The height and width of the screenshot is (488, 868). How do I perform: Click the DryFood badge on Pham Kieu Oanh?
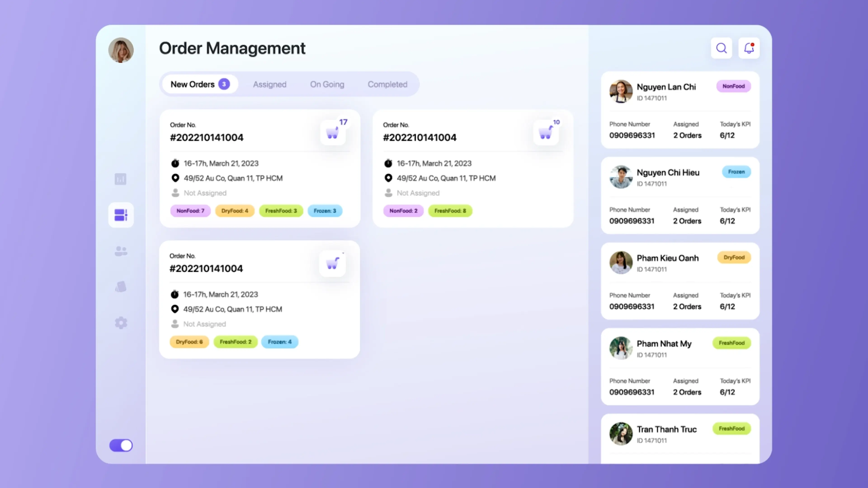click(734, 257)
